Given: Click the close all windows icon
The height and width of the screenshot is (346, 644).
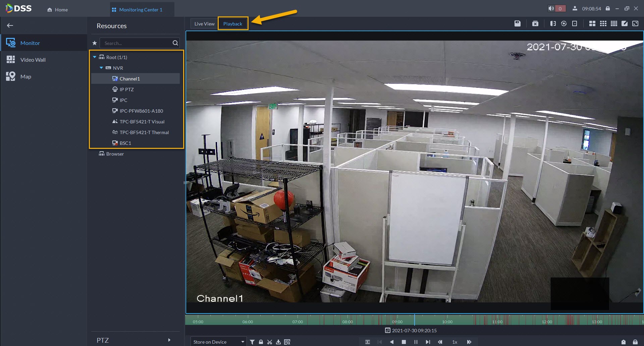Looking at the screenshot, I should [x=535, y=23].
